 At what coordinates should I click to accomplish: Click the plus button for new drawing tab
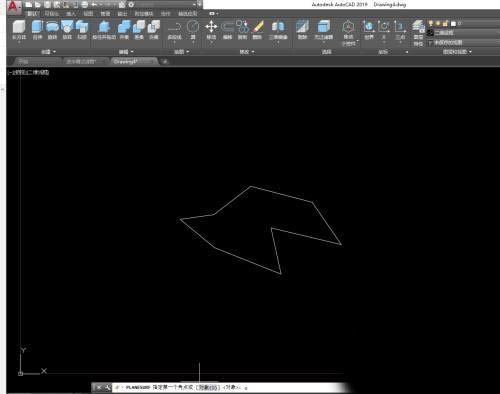coord(165,61)
